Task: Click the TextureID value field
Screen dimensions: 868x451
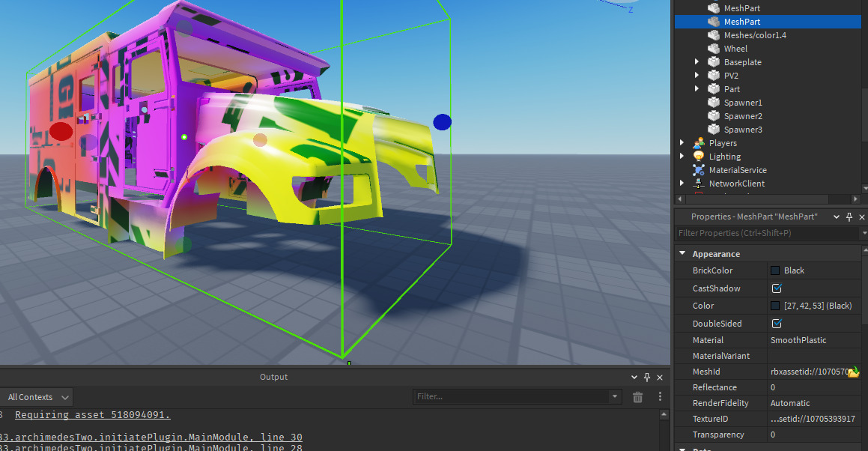Action: (x=814, y=419)
